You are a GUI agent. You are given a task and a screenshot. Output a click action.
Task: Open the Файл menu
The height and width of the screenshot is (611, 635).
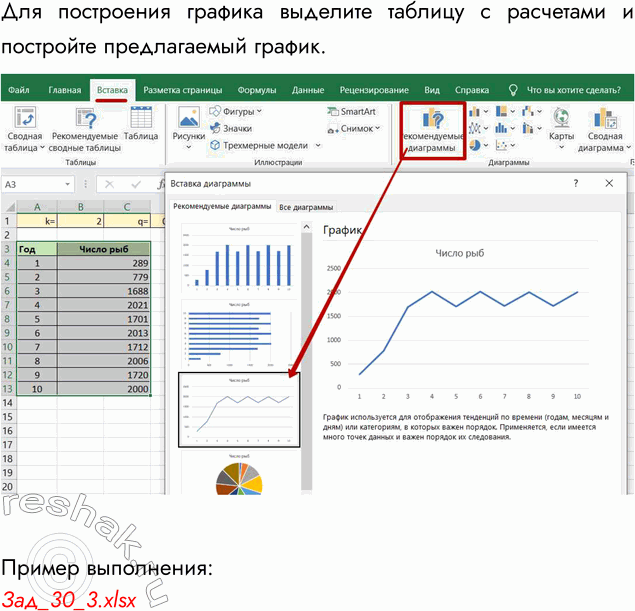pyautogui.click(x=19, y=90)
